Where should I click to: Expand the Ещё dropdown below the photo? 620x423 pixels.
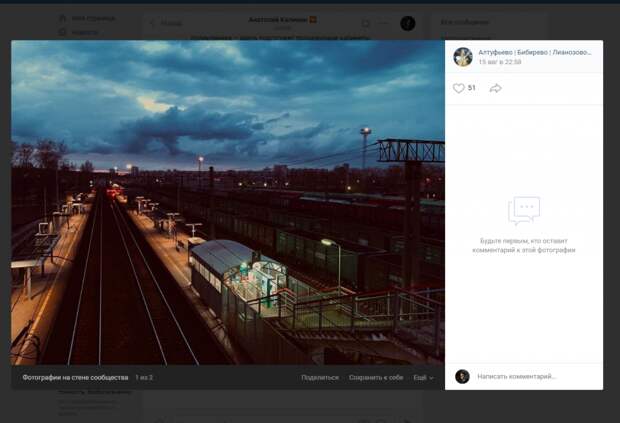coord(423,378)
